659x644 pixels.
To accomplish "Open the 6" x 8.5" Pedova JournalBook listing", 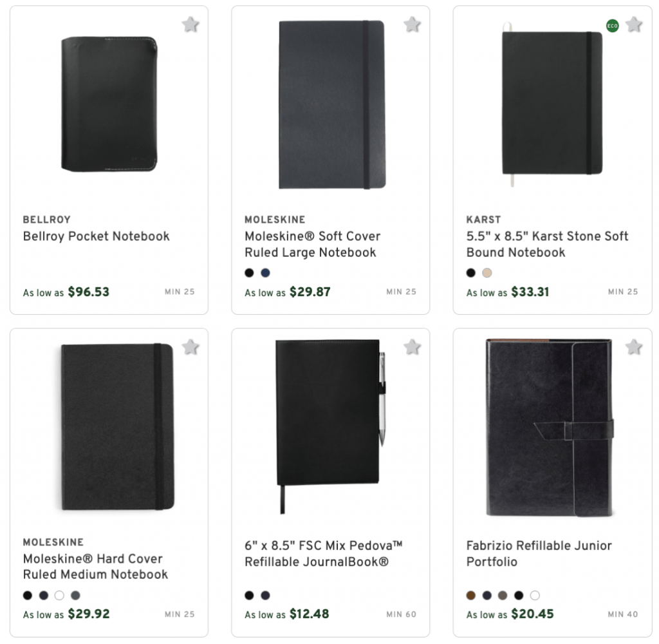I will [x=325, y=553].
